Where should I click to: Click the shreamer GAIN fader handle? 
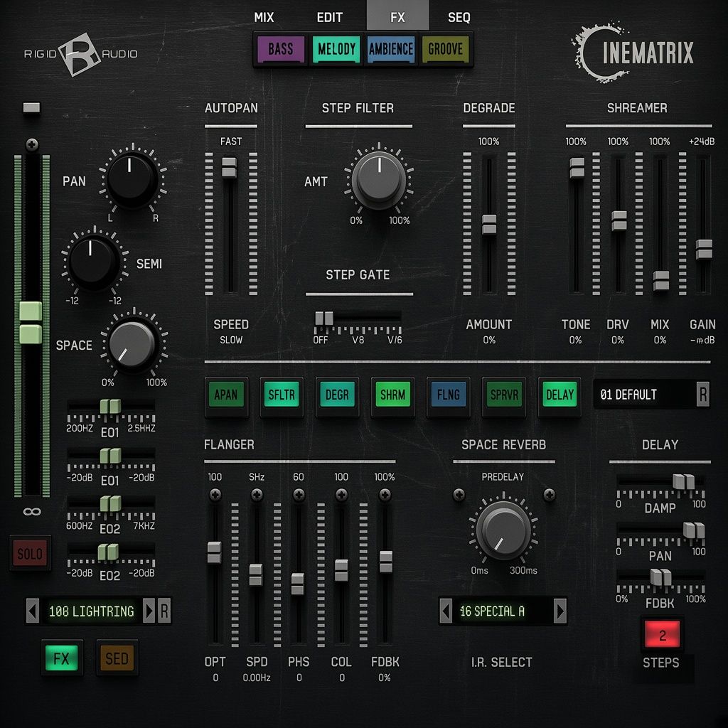[x=704, y=249]
